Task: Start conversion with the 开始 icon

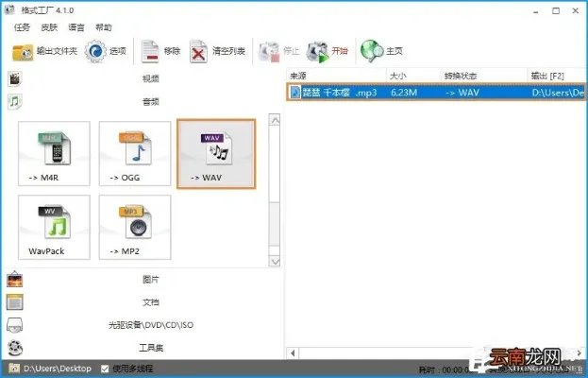Action: [318, 51]
